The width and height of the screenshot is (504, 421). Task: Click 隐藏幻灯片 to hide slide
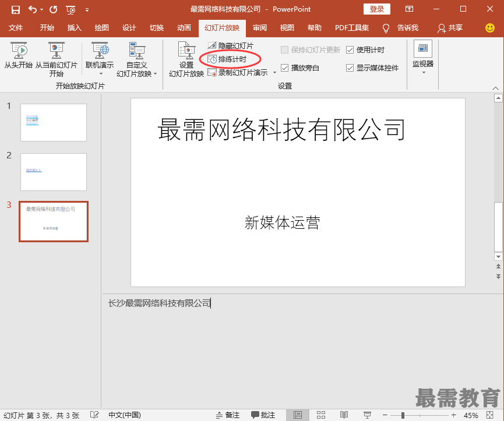[231, 46]
